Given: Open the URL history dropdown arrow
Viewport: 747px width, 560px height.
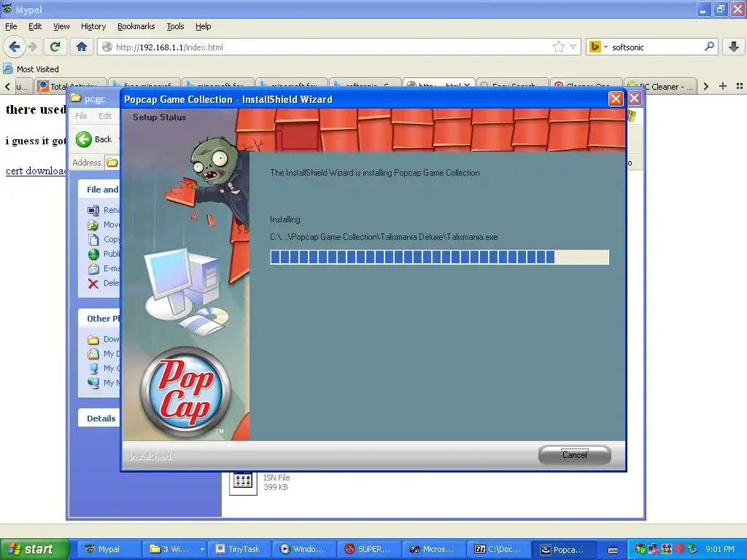Looking at the screenshot, I should [x=573, y=47].
